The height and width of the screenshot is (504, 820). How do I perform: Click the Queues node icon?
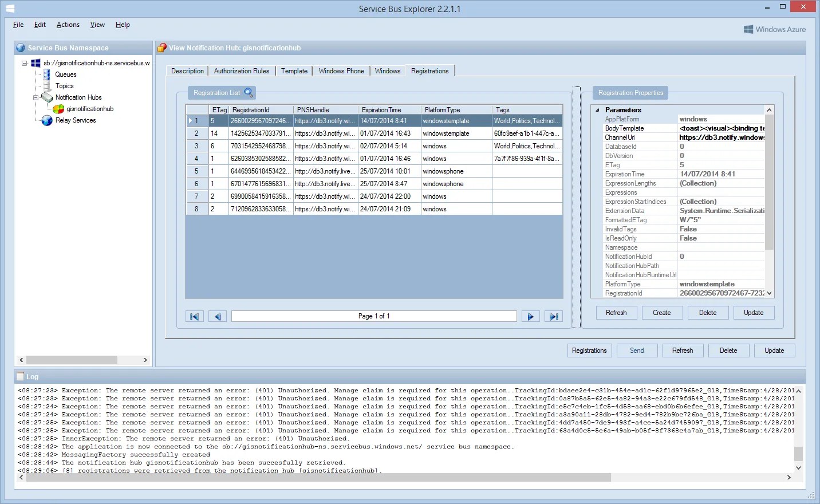click(x=47, y=74)
